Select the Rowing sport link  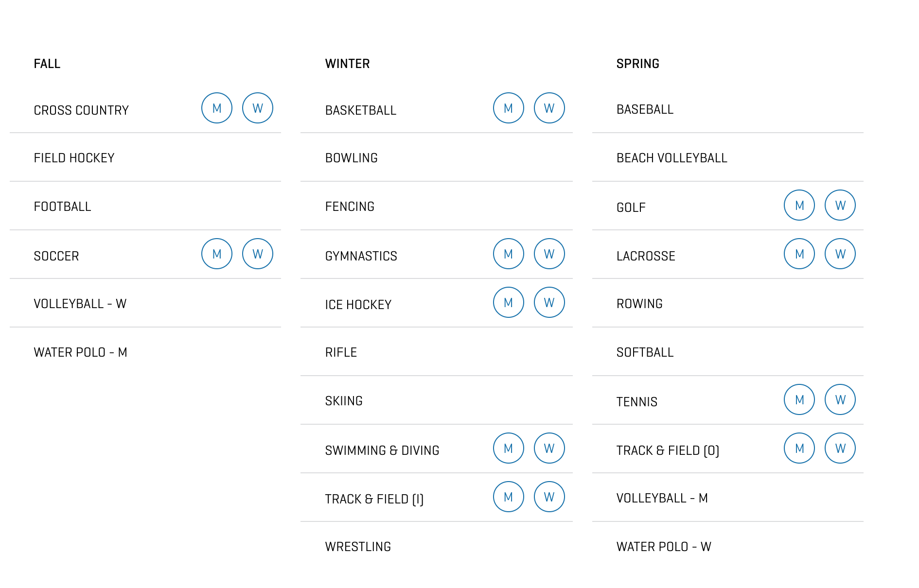click(639, 304)
